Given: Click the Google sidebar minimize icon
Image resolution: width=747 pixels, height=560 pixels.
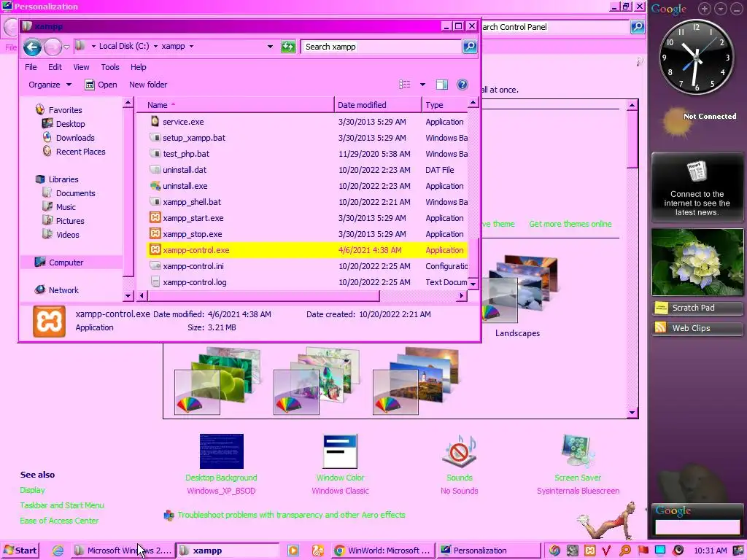Looking at the screenshot, I should click(x=736, y=9).
